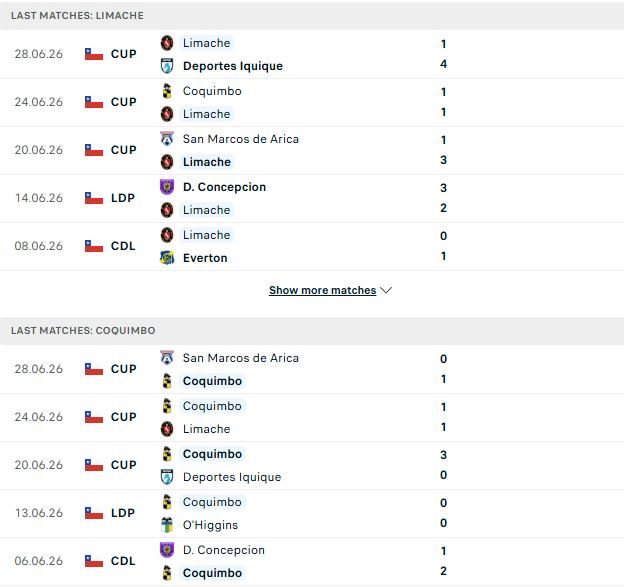Viewport: 624px width, 587px height.
Task: Click D. Concepcion crest in 14.06.26 match
Action: pos(167,187)
